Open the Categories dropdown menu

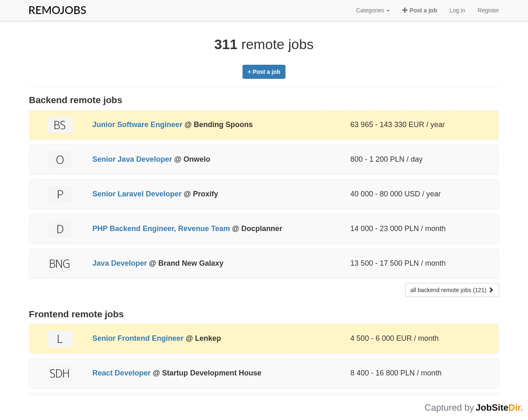(x=373, y=10)
